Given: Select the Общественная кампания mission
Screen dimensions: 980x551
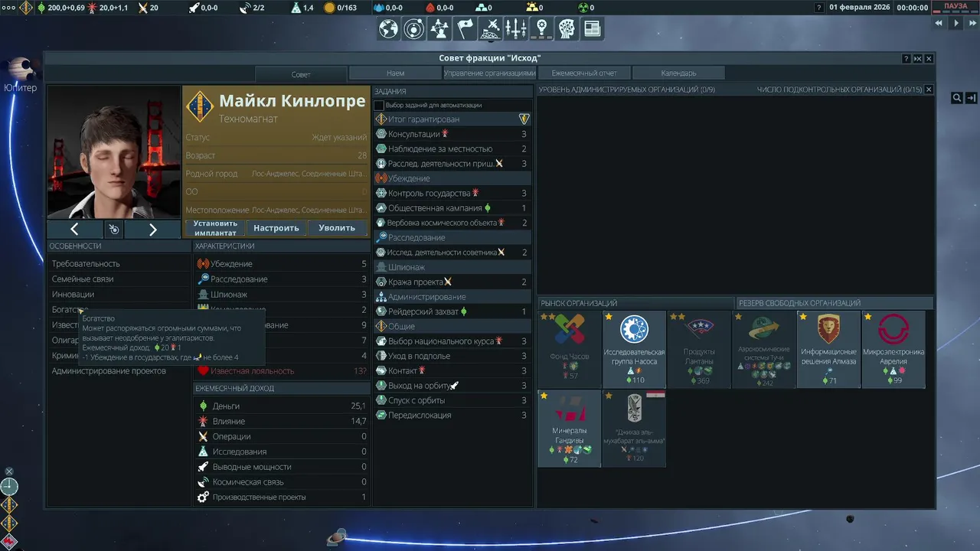Looking at the screenshot, I should [x=452, y=208].
